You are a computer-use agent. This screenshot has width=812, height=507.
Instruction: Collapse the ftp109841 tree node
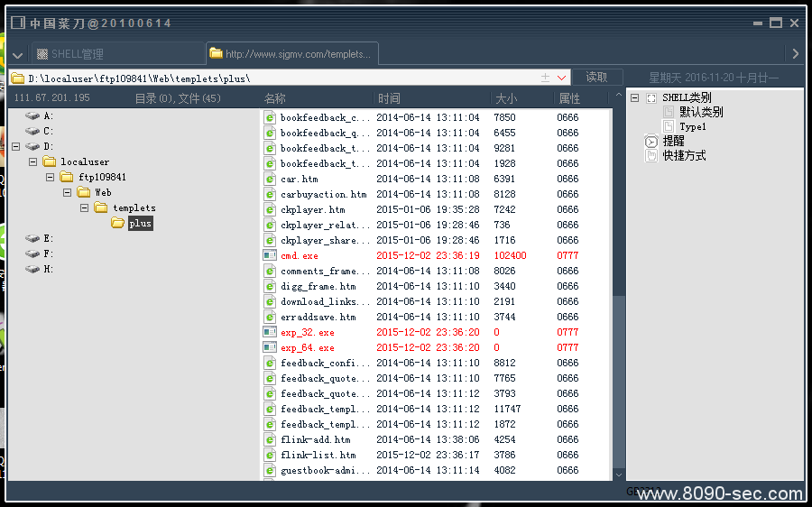(51, 177)
